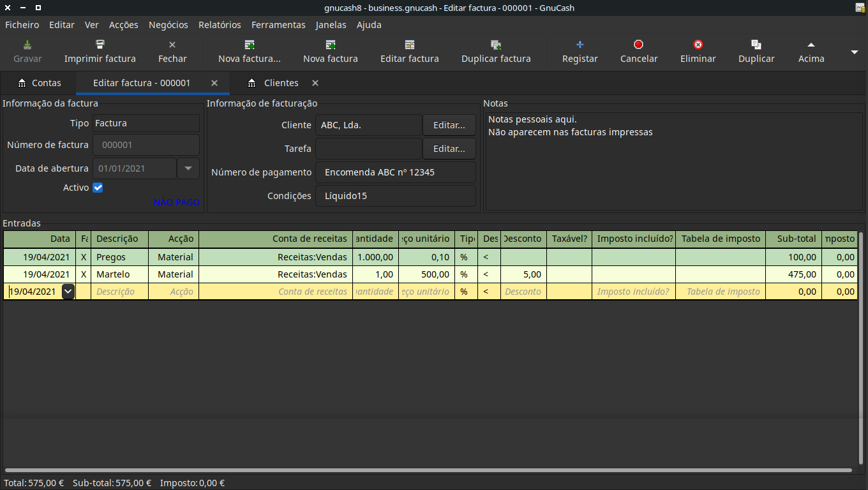
Task: Click the Contas tab bank icon
Action: 22,83
